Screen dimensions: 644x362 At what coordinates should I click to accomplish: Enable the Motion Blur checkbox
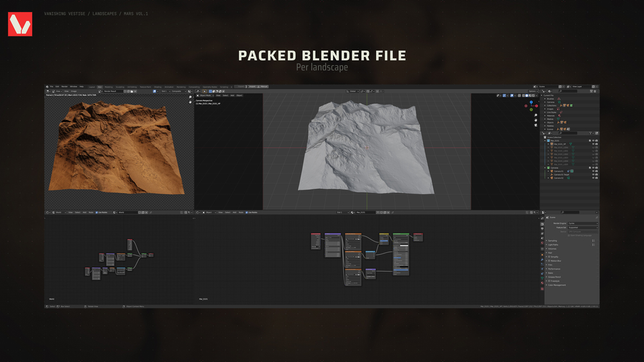click(549, 261)
